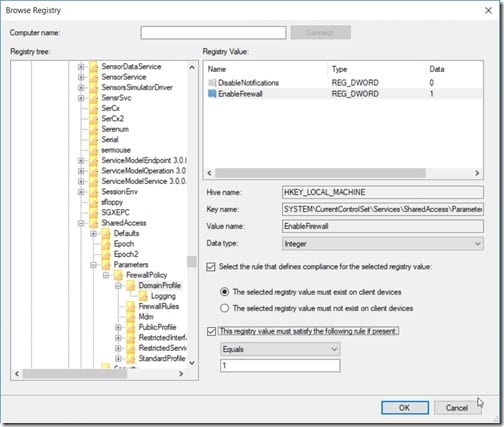Click the SensorService folder icon
This screenshot has width=504, height=427.
pos(94,77)
